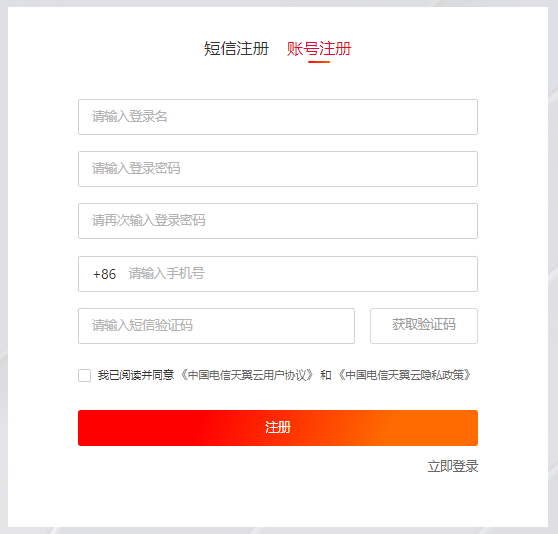
Task: Click into the 请输入登录密码 field
Action: (x=278, y=169)
